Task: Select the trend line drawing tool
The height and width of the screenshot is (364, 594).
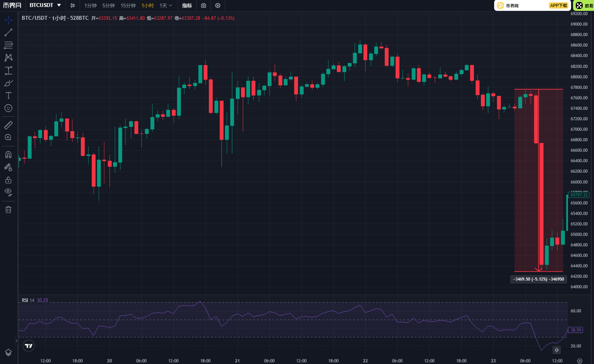Action: coord(9,33)
